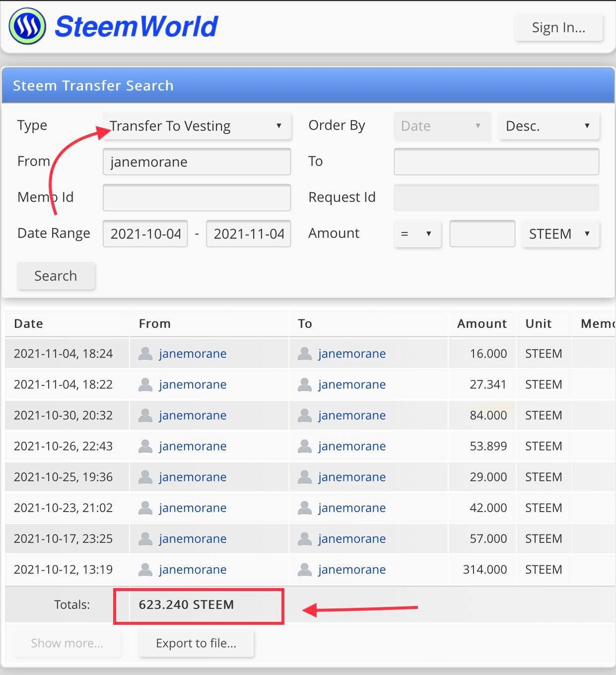Open From janemorane link in 2021-10-12 row

click(x=193, y=569)
